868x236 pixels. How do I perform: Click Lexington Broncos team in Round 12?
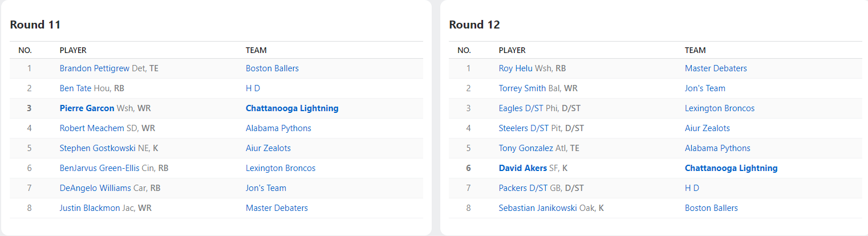pos(720,108)
